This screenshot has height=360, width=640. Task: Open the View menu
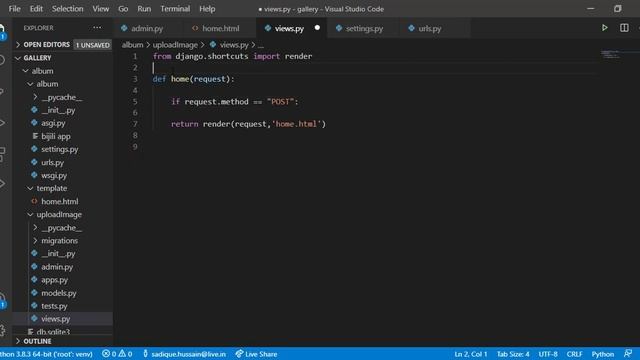[x=100, y=9]
